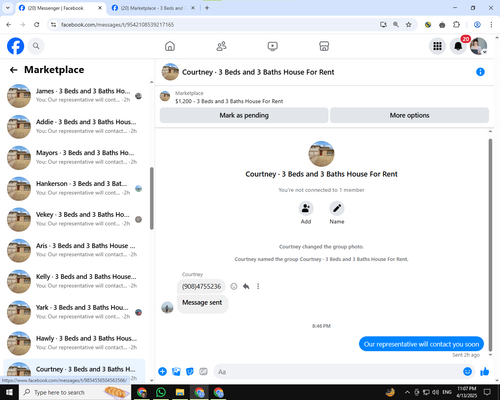Open Hankerson - 3 Beds conversation
Image resolution: width=500 pixels, height=400 pixels.
coord(74,189)
